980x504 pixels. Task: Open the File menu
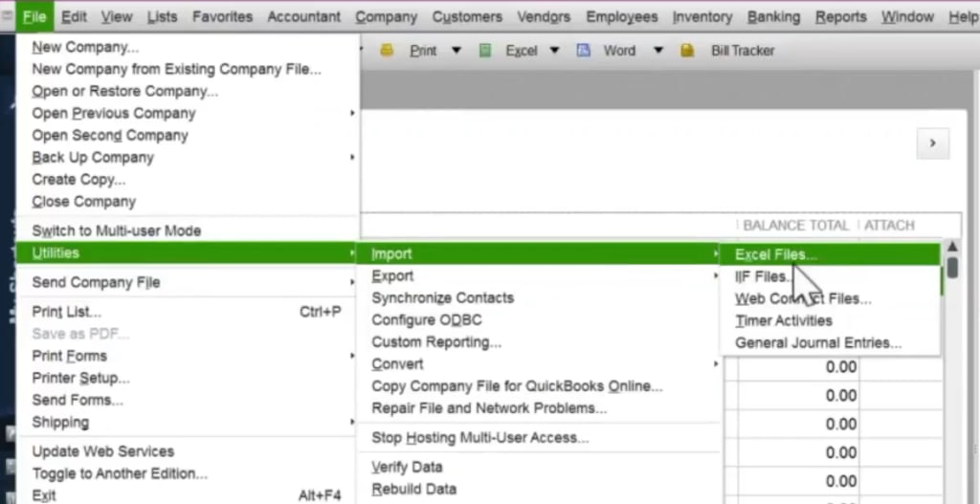tap(34, 17)
